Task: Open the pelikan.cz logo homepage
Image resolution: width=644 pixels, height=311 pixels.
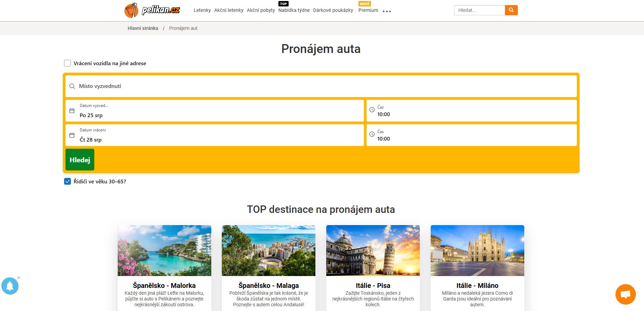Action: click(152, 10)
